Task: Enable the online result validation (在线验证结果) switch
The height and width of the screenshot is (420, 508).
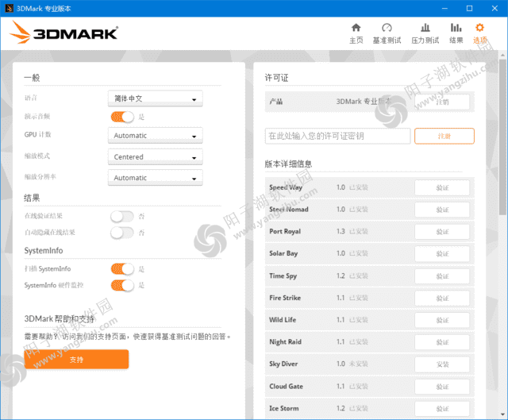Action: [x=122, y=216]
